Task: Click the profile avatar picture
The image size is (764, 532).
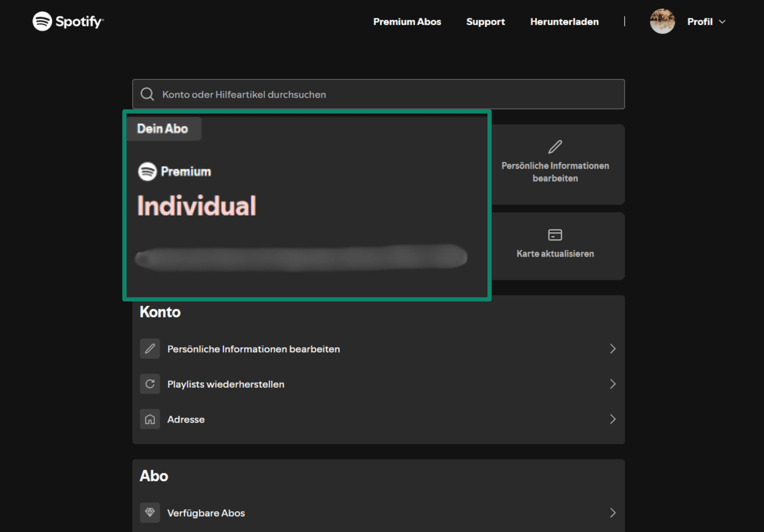Action: point(662,22)
